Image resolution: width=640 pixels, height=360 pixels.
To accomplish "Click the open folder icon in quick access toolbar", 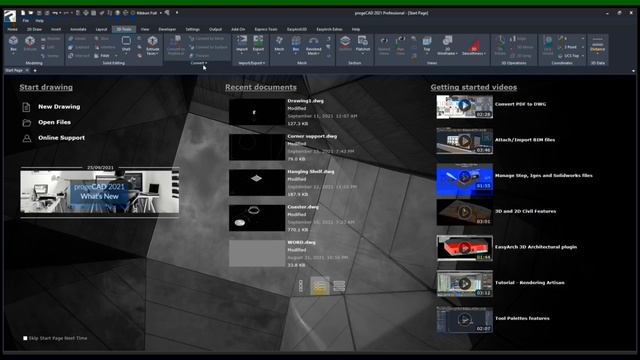I will [x=31, y=13].
